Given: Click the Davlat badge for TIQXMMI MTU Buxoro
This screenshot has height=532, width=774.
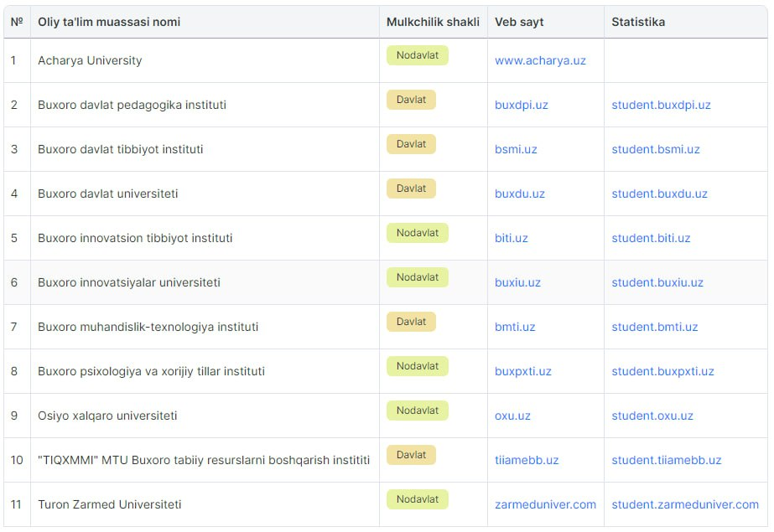Looking at the screenshot, I should [x=411, y=455].
